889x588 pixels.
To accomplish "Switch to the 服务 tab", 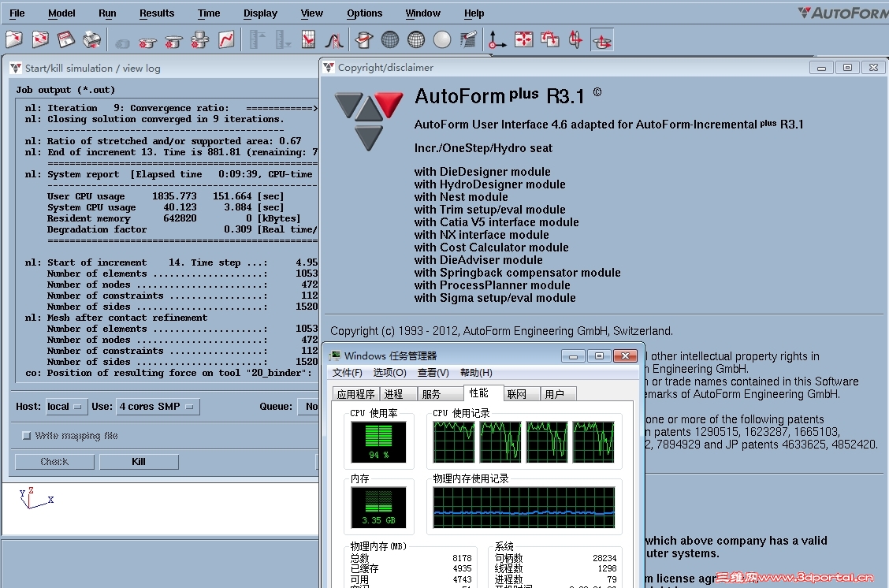I will tap(440, 394).
